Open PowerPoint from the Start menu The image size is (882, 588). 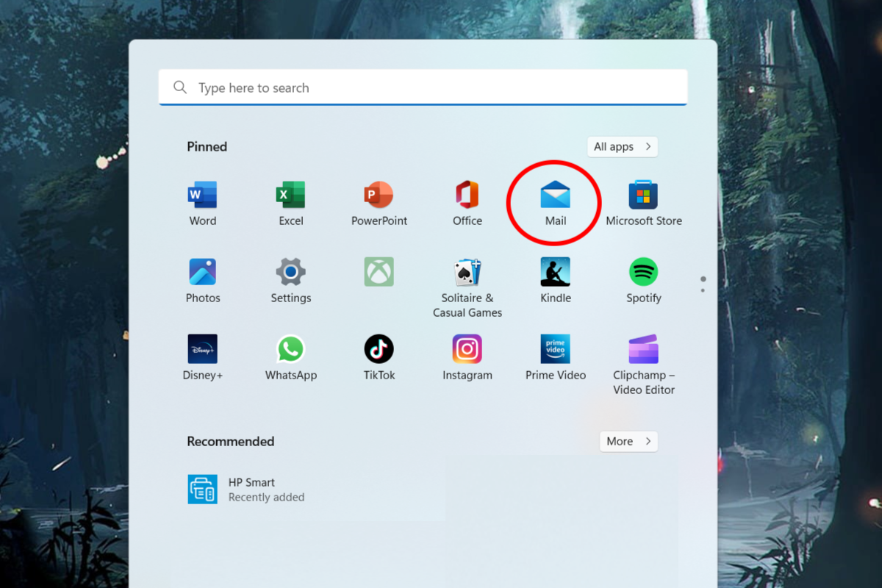[x=379, y=204]
